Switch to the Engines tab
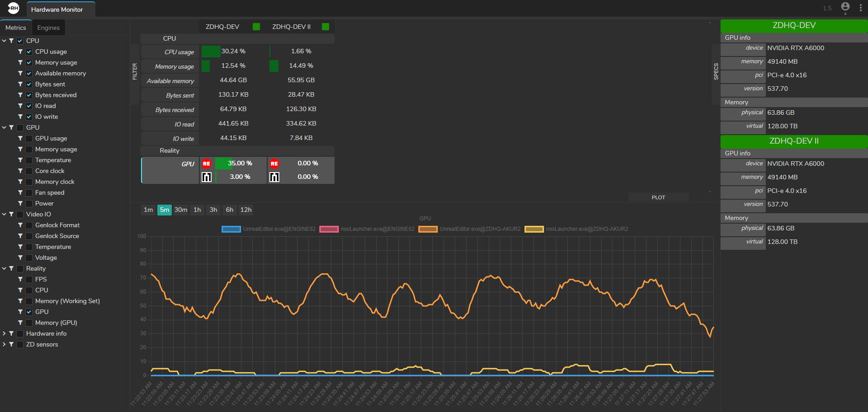Screen dimensions: 868x412 (x=48, y=28)
